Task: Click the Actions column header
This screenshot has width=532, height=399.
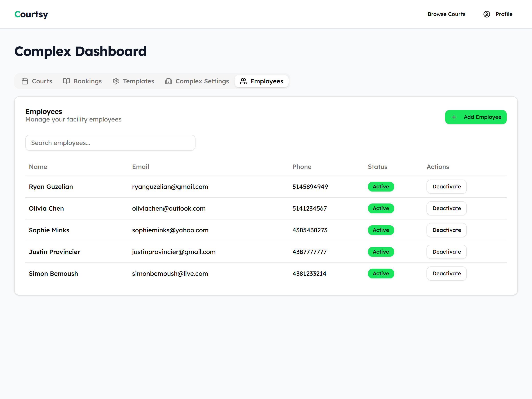Action: tap(438, 167)
